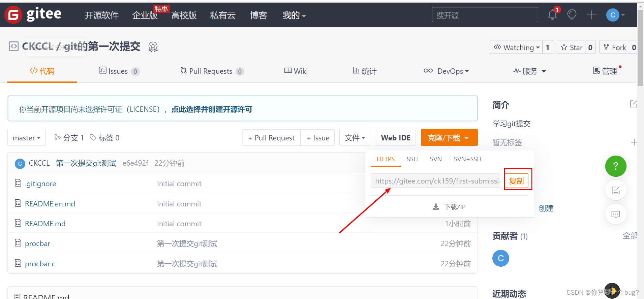Open the procbar file
The width and height of the screenshot is (644, 299).
click(x=37, y=243)
